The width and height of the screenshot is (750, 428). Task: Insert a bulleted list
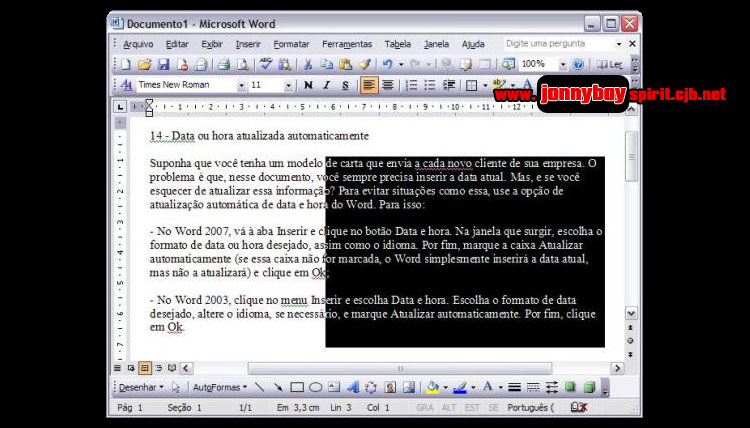point(430,85)
